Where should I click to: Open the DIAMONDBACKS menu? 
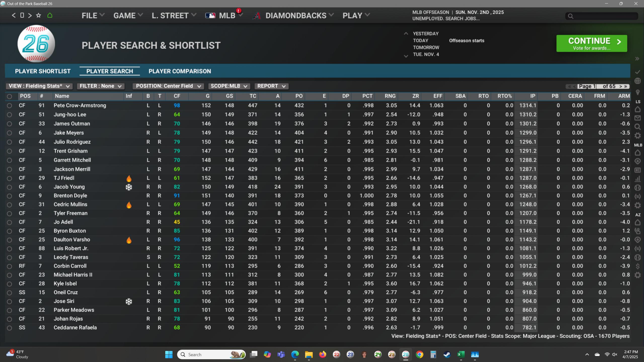tap(296, 16)
